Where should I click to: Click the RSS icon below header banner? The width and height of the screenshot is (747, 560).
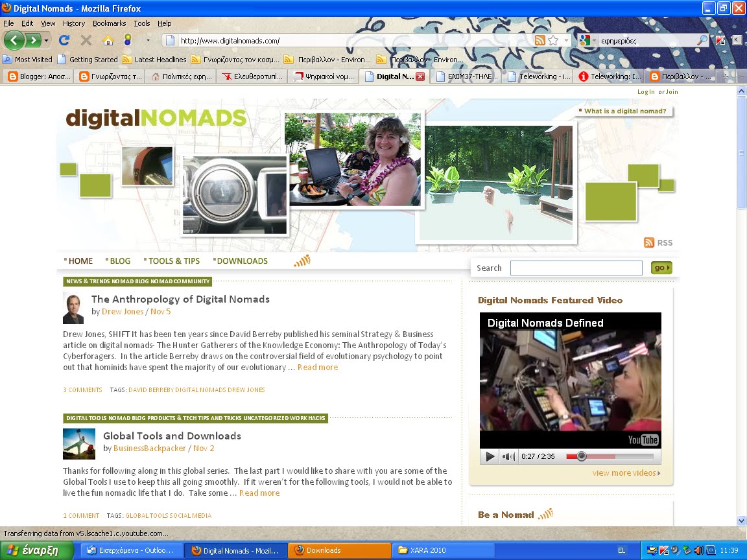pyautogui.click(x=649, y=242)
